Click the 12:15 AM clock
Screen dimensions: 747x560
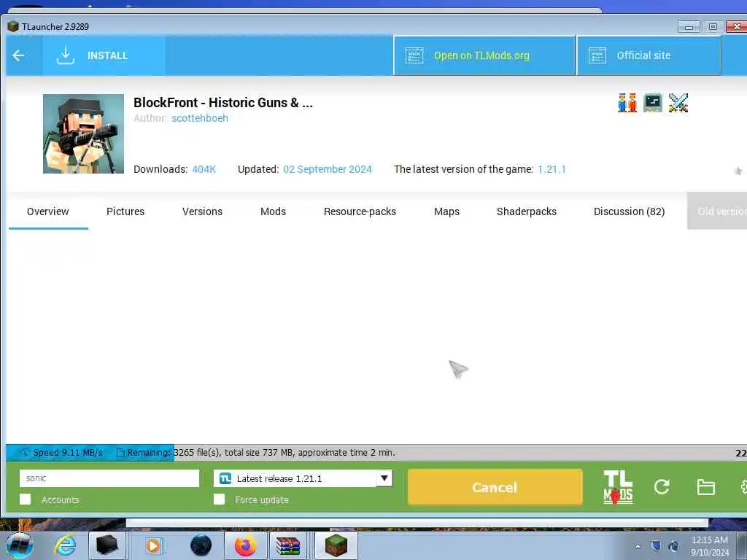710,540
